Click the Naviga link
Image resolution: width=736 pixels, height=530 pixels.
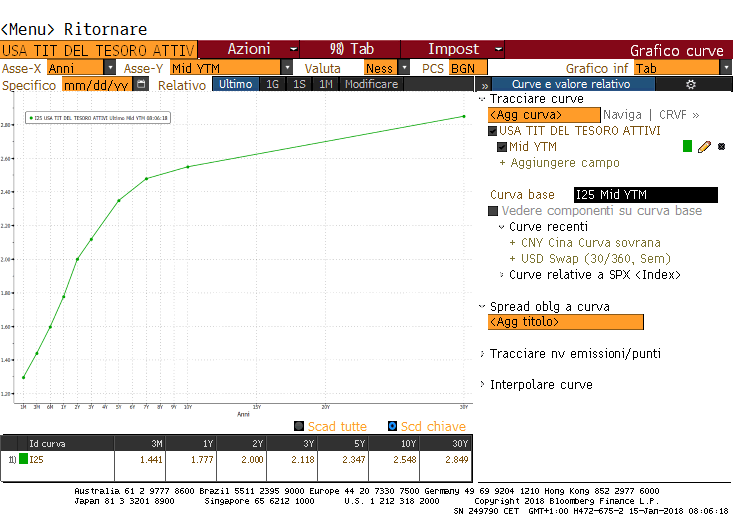tap(622, 115)
